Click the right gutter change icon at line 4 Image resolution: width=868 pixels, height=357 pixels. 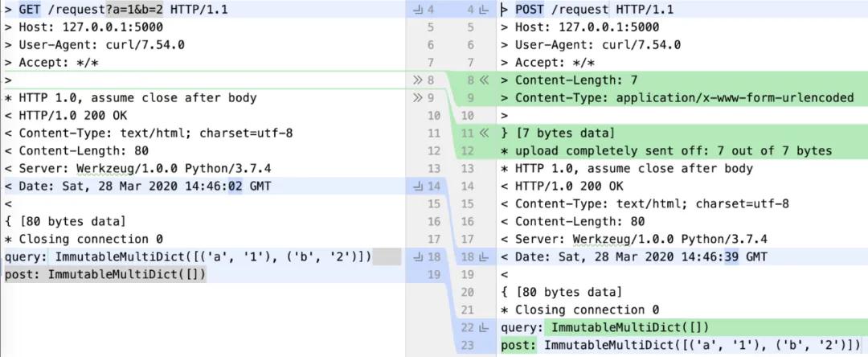483,10
